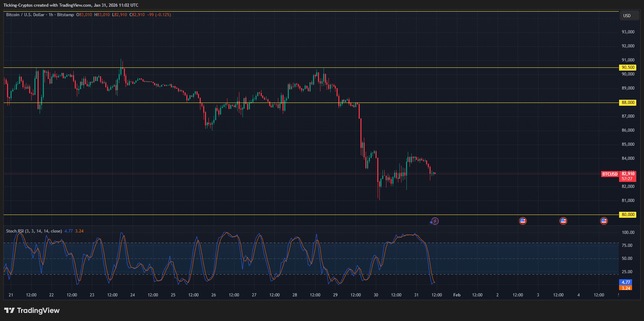644x321 pixels.
Task: Click the red BTCUSD price tag on the price scale
Action: (x=610, y=174)
